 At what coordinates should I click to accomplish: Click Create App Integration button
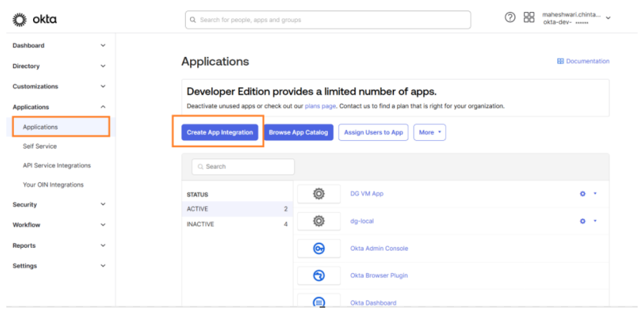tap(220, 132)
